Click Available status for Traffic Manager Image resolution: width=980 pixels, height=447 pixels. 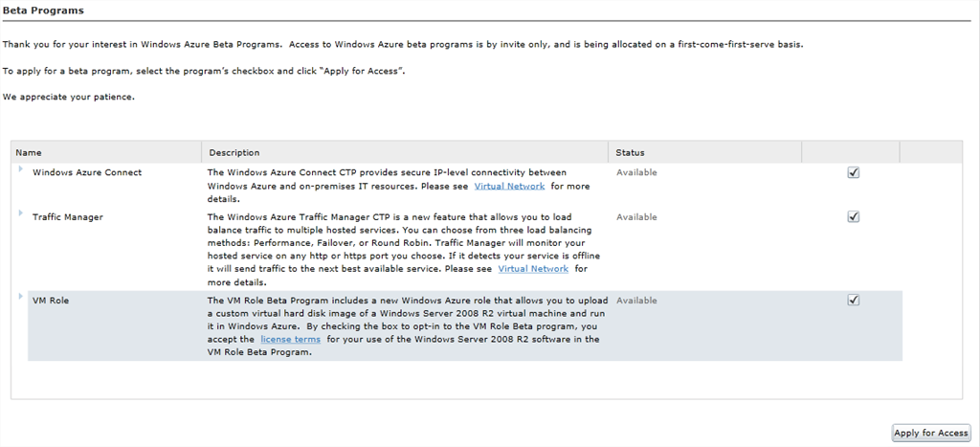pos(636,217)
